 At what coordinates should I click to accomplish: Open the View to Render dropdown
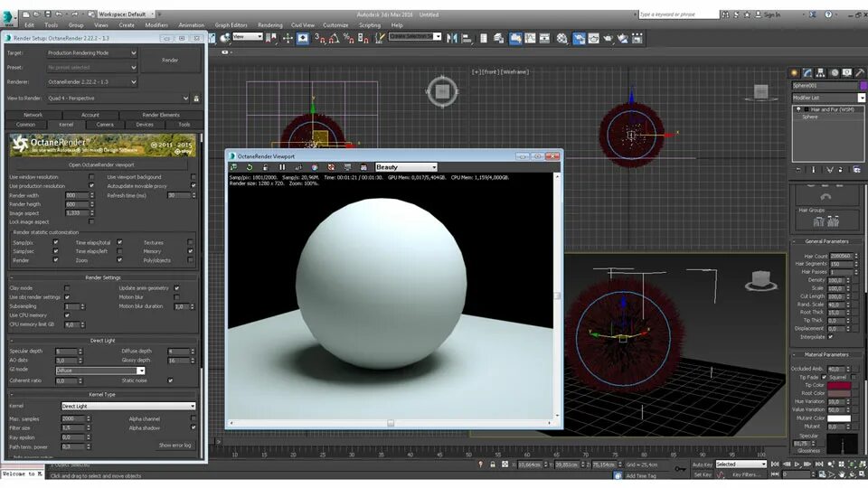[118, 99]
